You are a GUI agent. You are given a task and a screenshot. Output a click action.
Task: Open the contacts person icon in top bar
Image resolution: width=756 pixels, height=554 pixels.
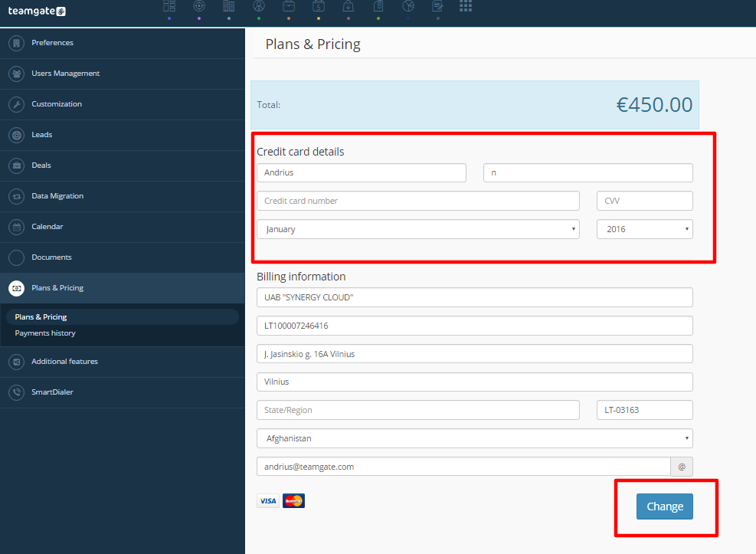coord(259,6)
